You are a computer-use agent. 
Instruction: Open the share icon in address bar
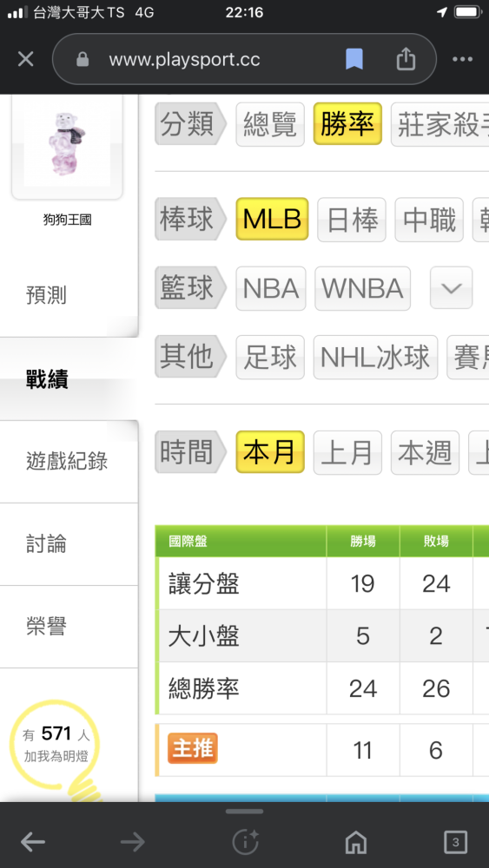[406, 59]
